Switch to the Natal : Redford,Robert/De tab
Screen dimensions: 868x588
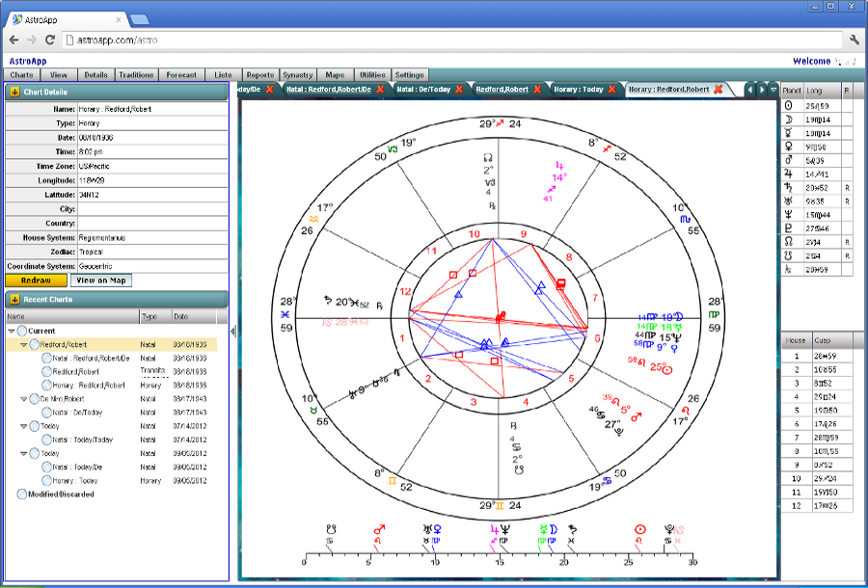pyautogui.click(x=328, y=90)
